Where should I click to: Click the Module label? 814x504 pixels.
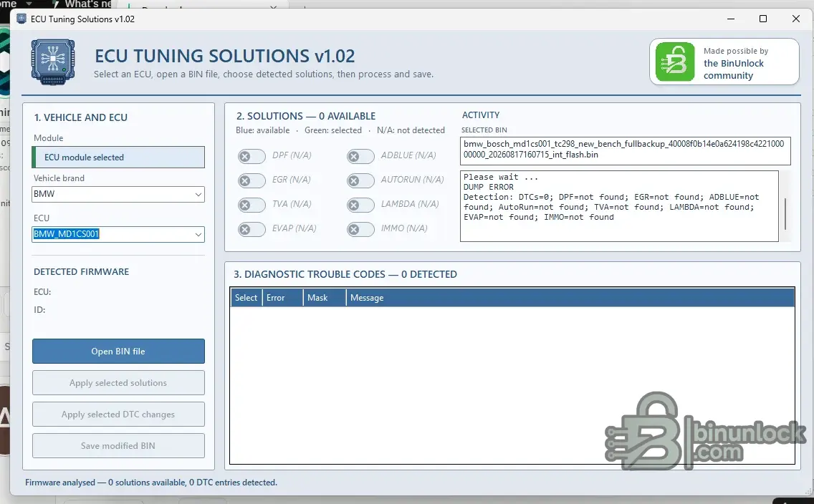click(48, 138)
